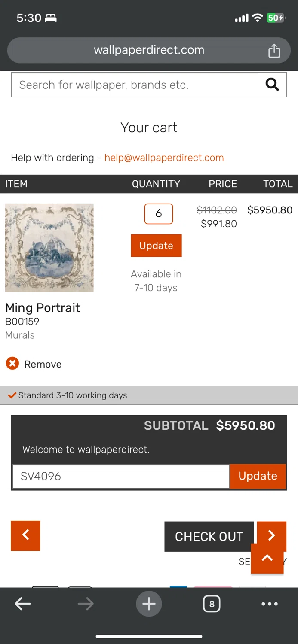
Task: Apply the code with the subtotal Update button
Action: [x=258, y=476]
